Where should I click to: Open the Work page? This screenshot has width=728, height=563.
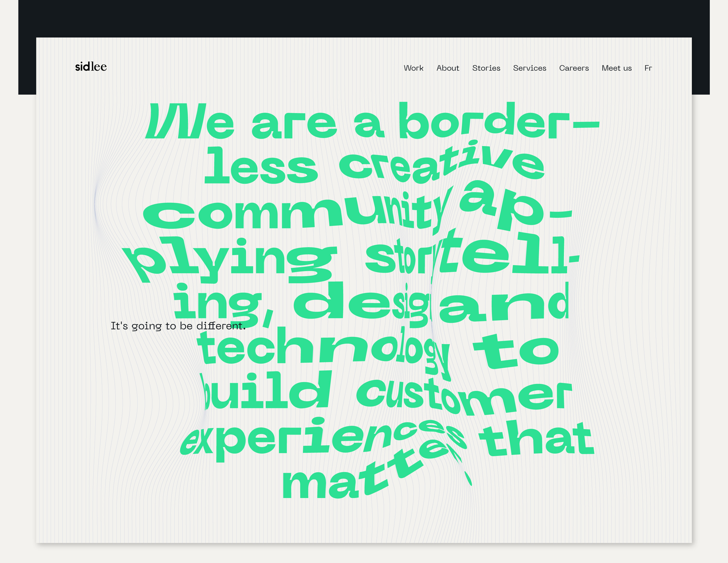coord(413,68)
